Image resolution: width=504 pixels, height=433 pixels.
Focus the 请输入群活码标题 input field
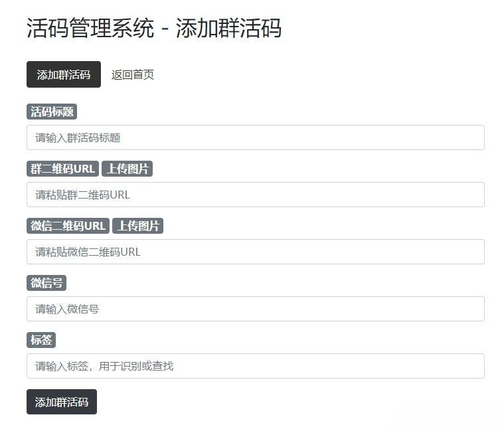pos(255,137)
